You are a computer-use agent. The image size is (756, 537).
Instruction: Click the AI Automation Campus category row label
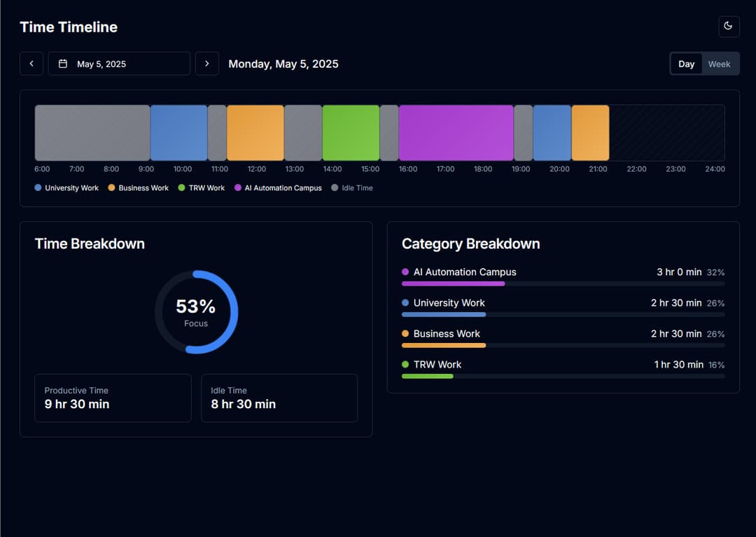[x=465, y=272]
